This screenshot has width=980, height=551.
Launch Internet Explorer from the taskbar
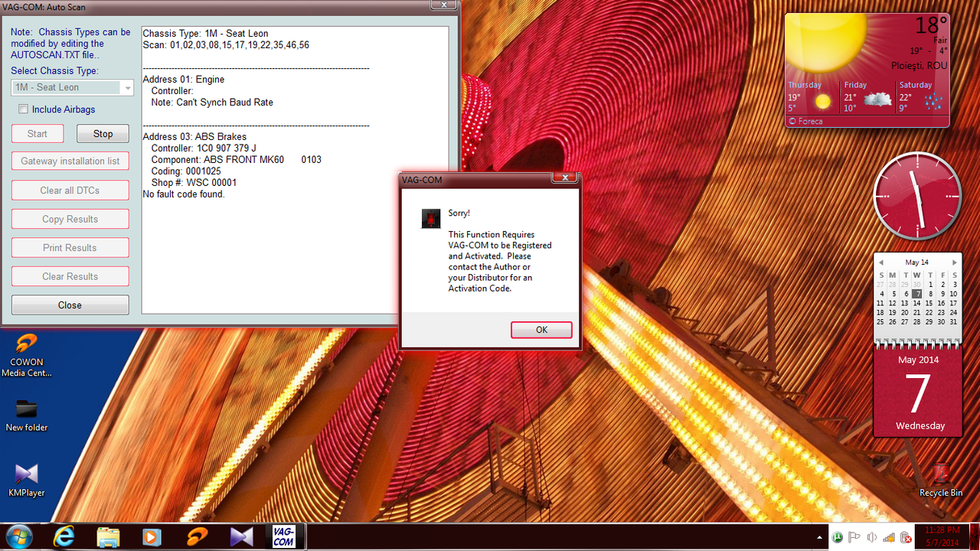(x=64, y=537)
